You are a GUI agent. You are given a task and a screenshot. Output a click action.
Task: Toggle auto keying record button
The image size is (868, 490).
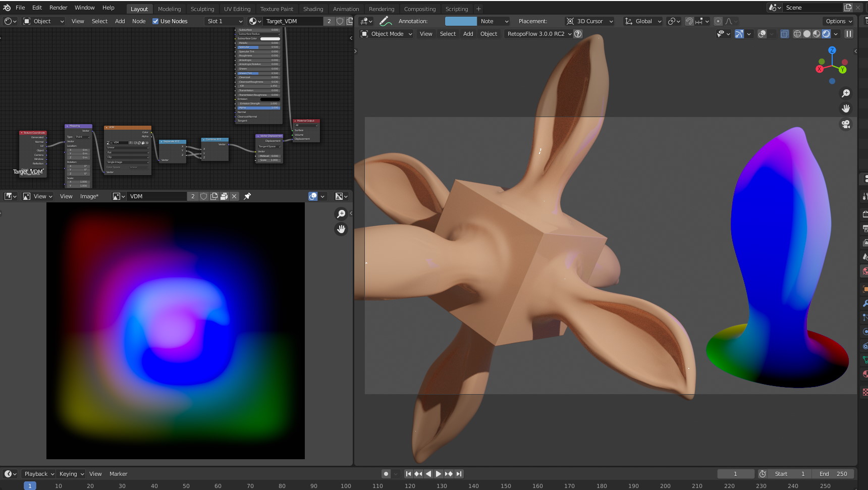tap(386, 474)
